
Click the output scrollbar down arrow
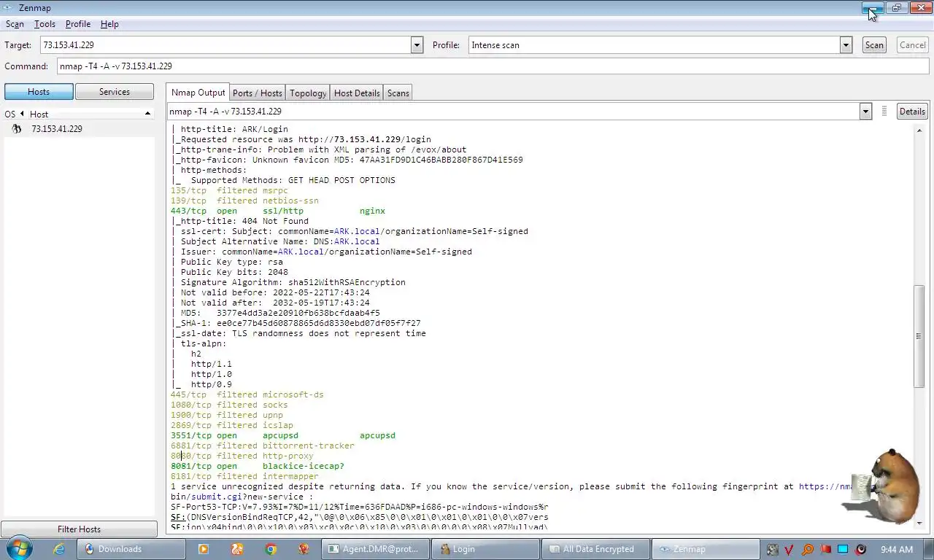pos(919,523)
